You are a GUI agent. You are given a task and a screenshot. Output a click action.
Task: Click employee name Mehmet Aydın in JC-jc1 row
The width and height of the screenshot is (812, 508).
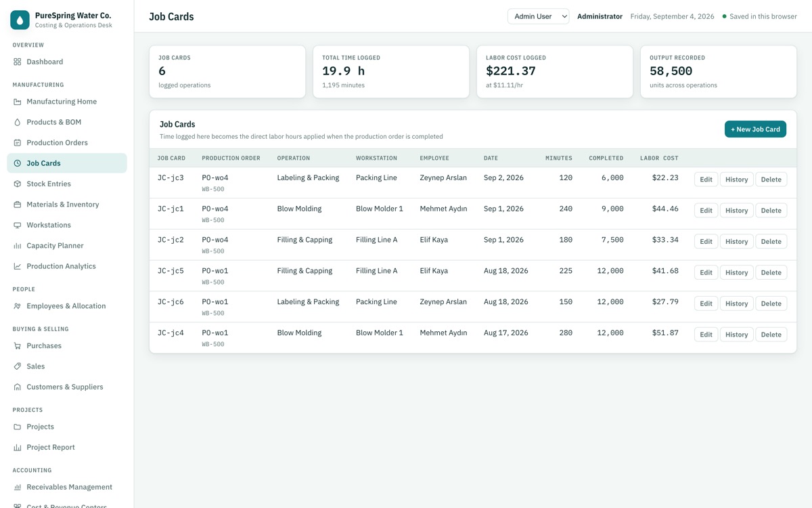[443, 209]
